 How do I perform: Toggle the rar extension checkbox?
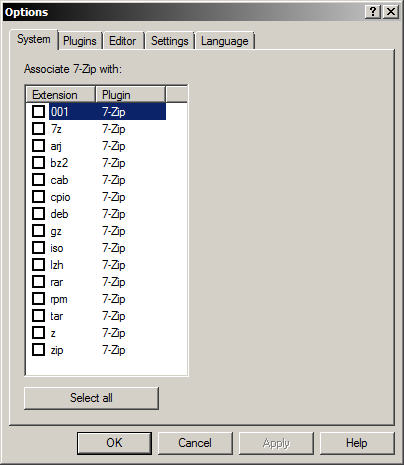(x=38, y=282)
